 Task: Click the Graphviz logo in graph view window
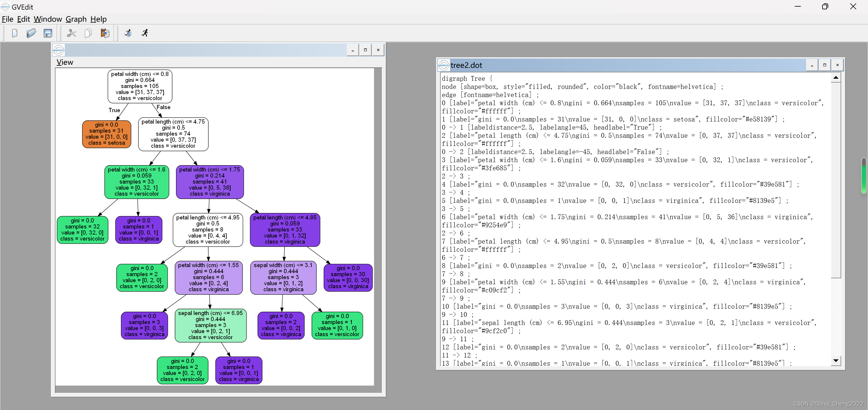coord(59,50)
